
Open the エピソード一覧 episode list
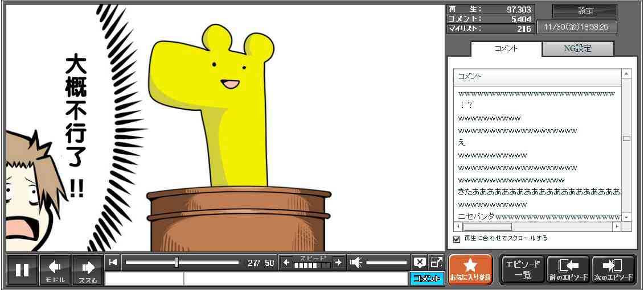coord(522,270)
